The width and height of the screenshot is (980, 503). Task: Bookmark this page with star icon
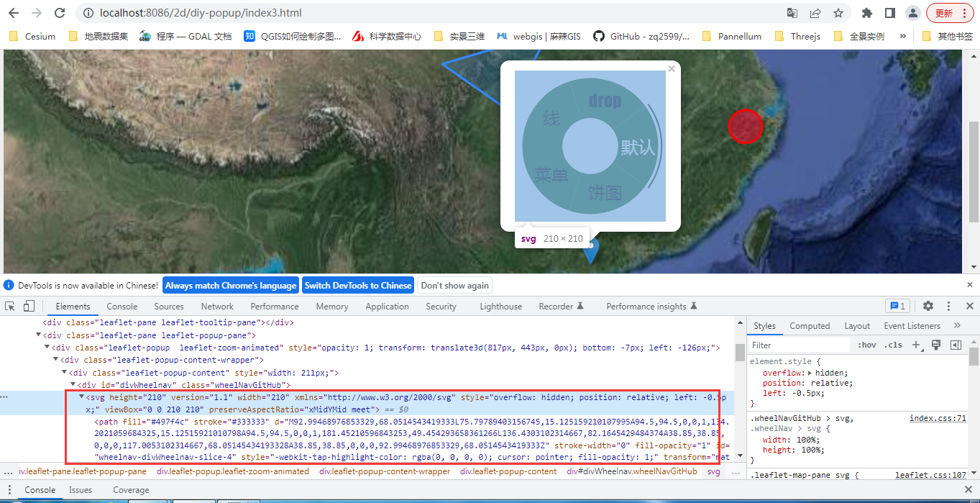(x=838, y=13)
